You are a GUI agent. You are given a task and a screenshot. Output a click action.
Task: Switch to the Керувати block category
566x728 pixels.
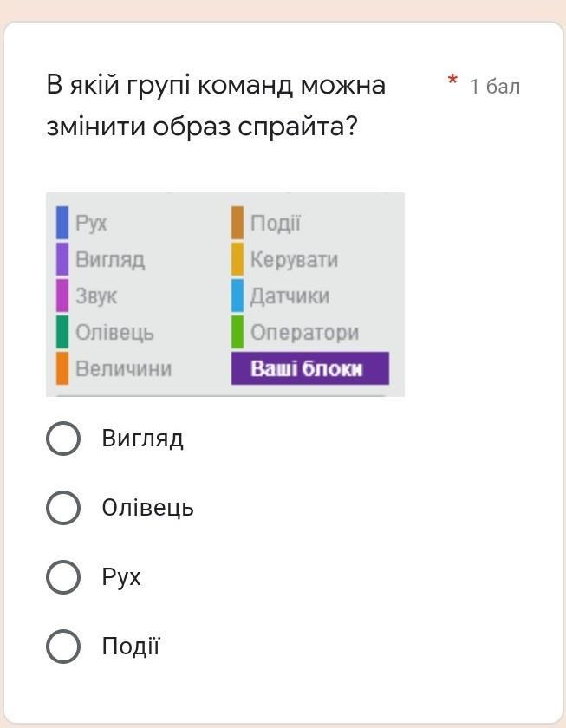[294, 260]
